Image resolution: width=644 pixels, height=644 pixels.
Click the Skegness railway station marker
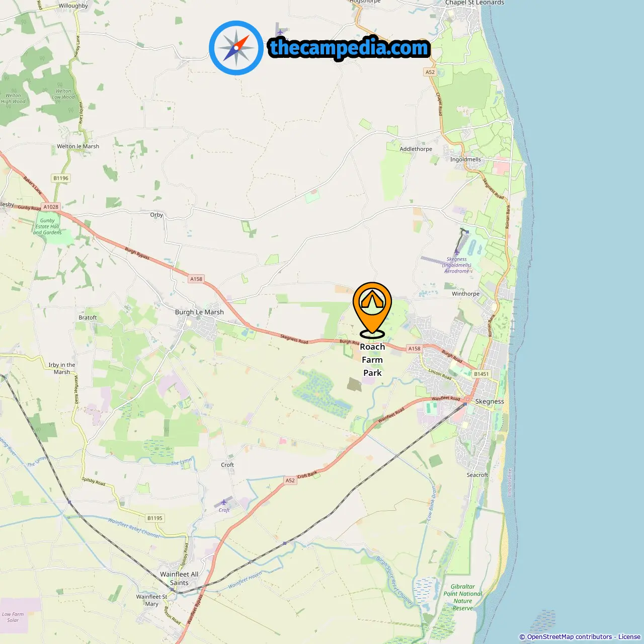point(465,403)
